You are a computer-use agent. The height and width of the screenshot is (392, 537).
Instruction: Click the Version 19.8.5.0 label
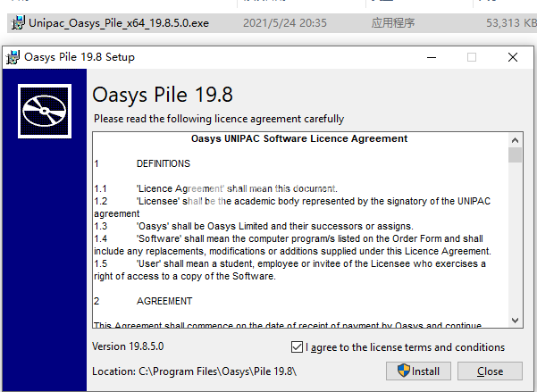tap(128, 346)
